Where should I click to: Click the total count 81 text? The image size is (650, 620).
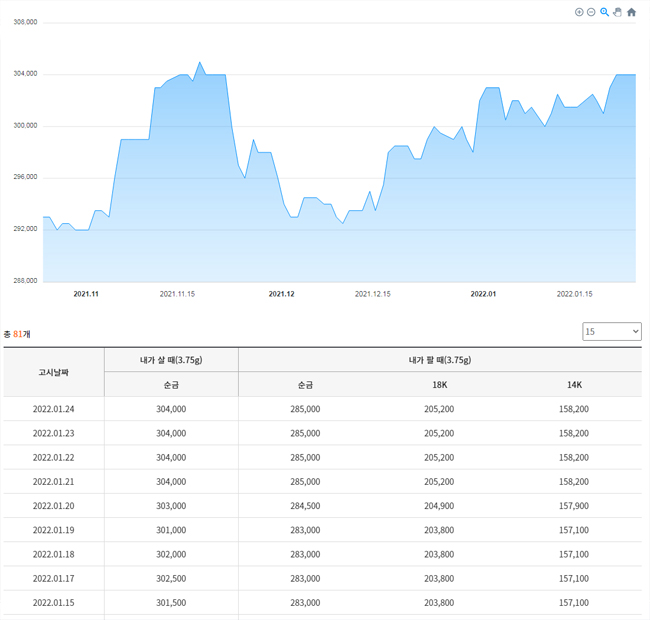click(17, 333)
